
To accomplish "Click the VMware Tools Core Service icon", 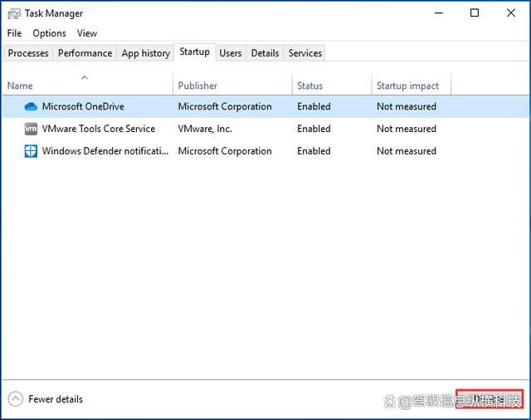I will coord(31,129).
